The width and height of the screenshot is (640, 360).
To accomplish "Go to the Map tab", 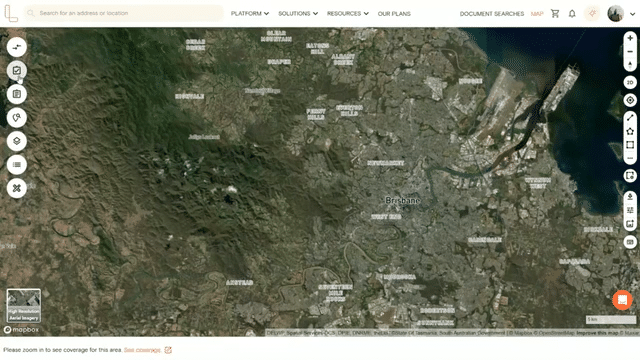I will point(537,13).
